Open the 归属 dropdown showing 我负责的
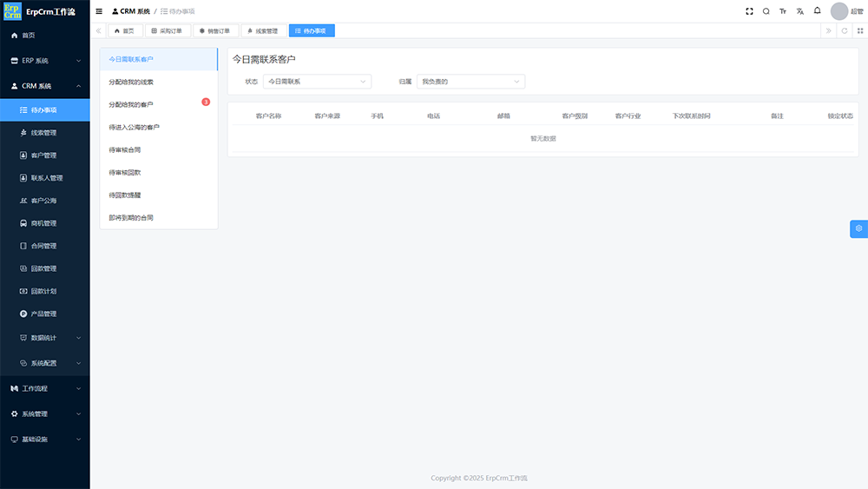 pos(470,82)
